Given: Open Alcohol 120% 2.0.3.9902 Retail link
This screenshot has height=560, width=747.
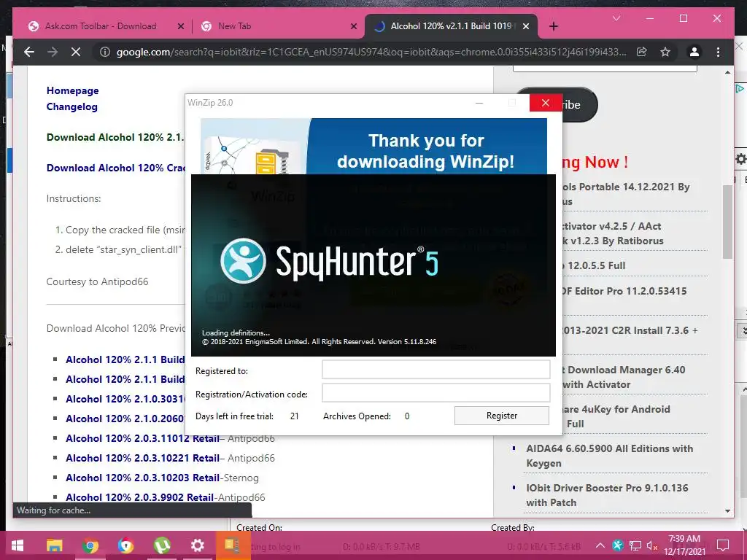Looking at the screenshot, I should coord(139,497).
